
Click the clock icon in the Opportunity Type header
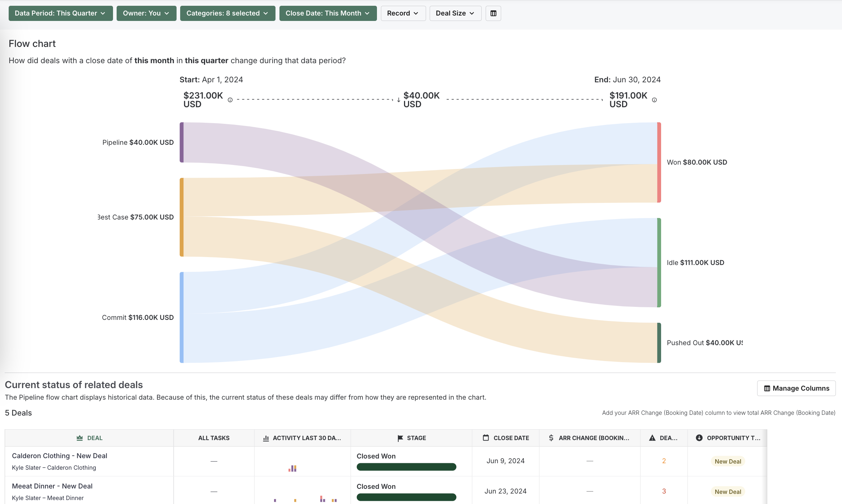pos(699,438)
